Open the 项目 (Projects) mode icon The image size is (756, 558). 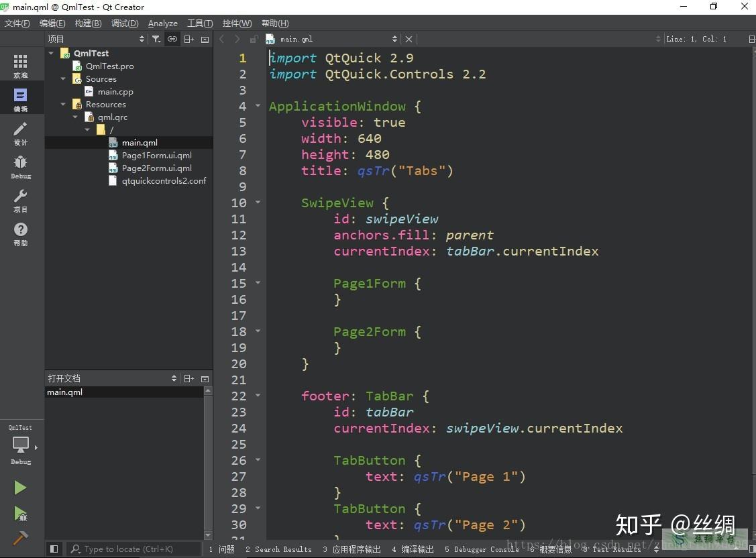(21, 201)
